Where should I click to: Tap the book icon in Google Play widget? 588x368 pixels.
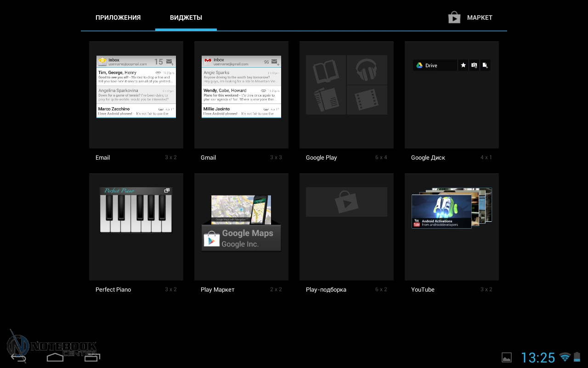click(x=326, y=70)
